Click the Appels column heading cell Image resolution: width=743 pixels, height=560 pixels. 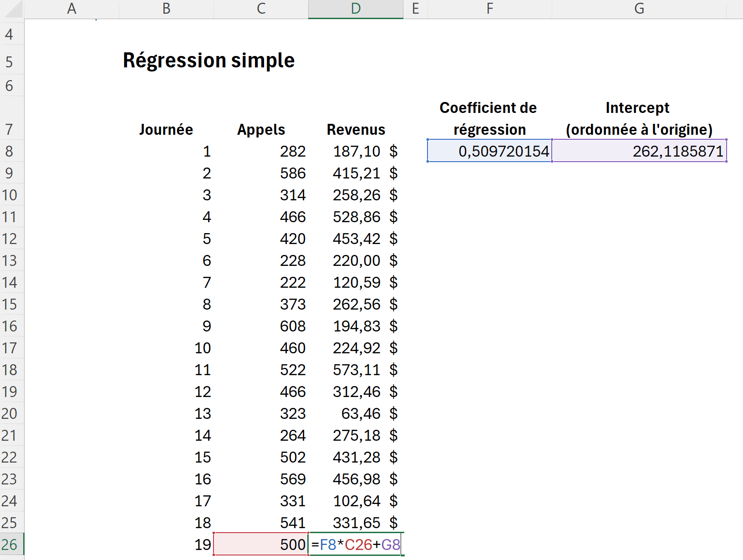click(x=261, y=130)
